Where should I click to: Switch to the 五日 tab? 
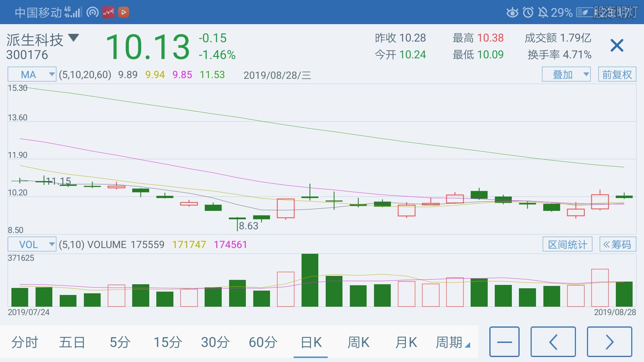tap(72, 343)
